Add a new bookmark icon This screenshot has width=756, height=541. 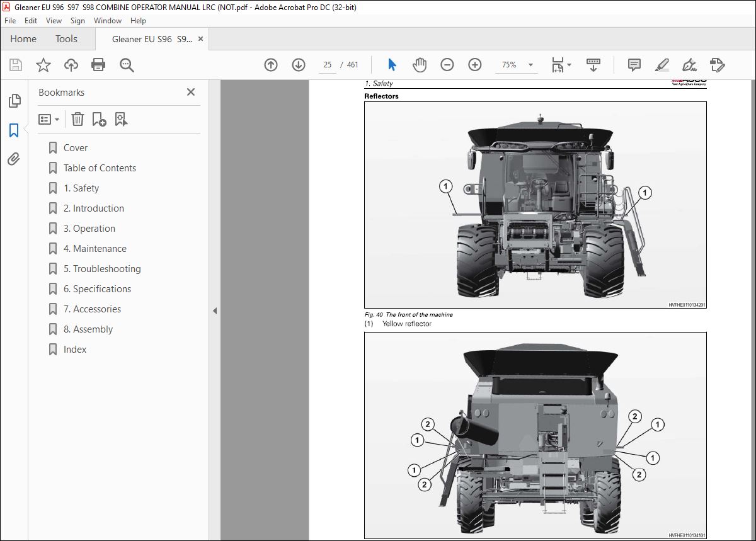99,119
